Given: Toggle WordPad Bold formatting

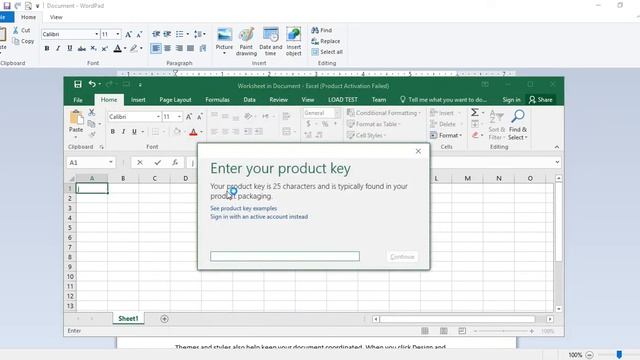Looking at the screenshot, I should tap(47, 49).
